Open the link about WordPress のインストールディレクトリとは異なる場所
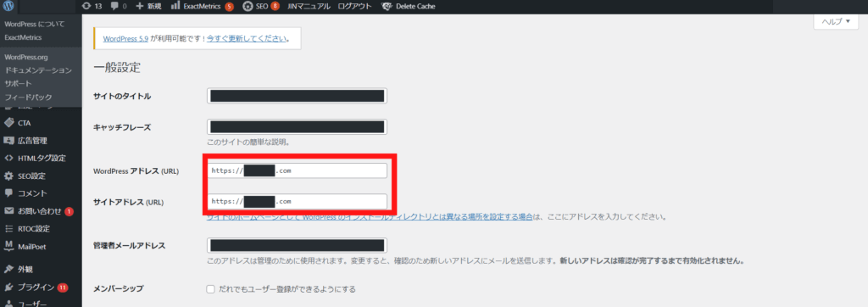Image resolution: width=868 pixels, height=307 pixels. click(370, 216)
